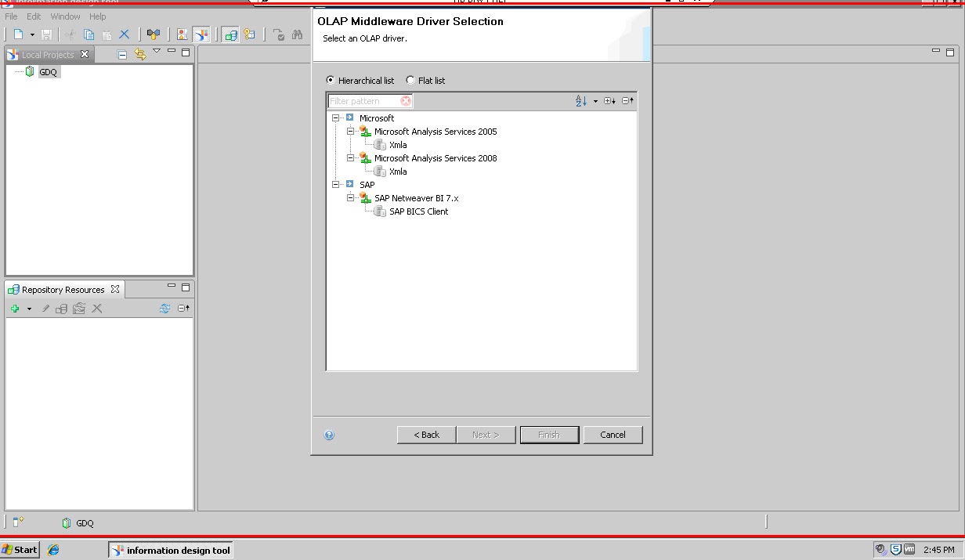
Task: Open the Window menu
Action: coord(65,16)
